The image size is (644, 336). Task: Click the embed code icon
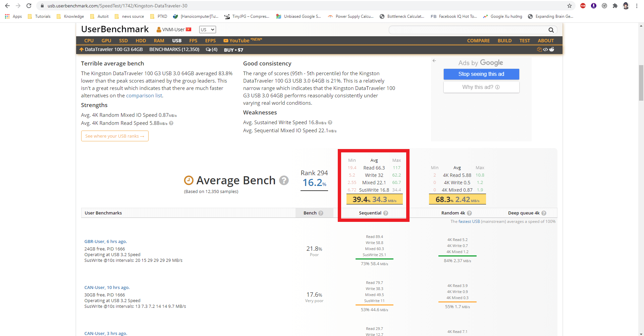coord(545,49)
